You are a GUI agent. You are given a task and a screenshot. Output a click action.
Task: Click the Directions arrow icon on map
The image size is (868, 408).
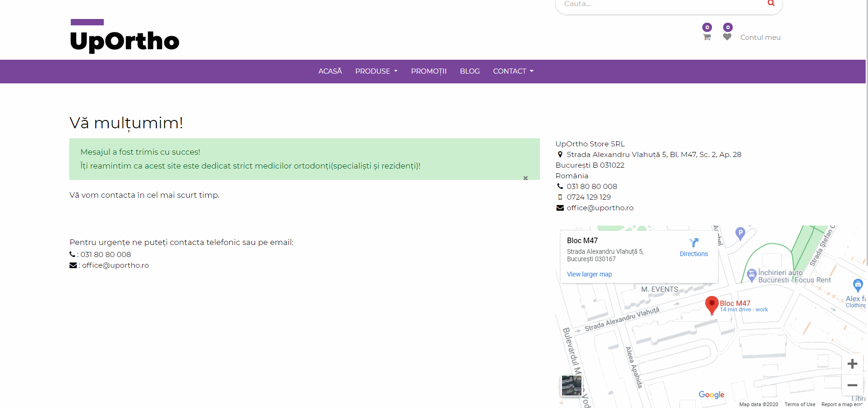tap(693, 243)
